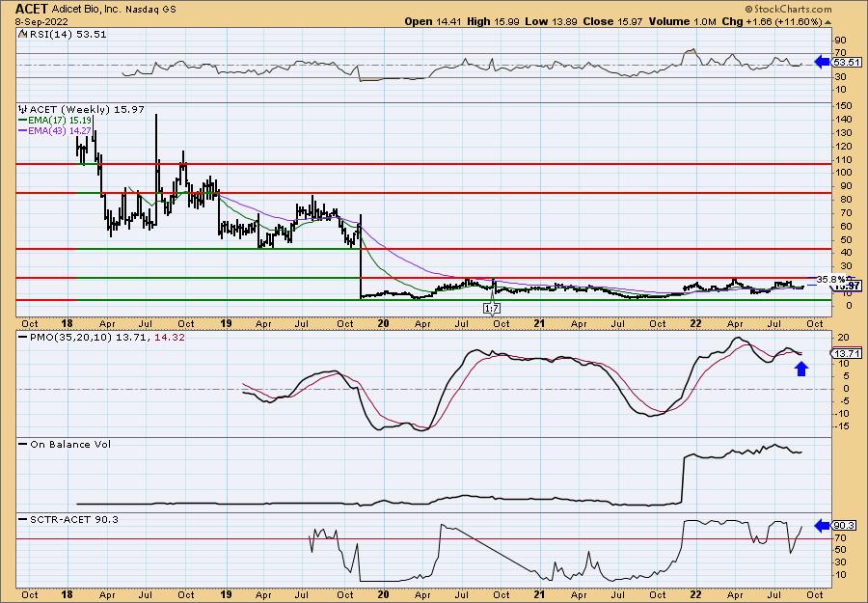Click the ACET (Weekly) 15.97 price label

[87, 109]
